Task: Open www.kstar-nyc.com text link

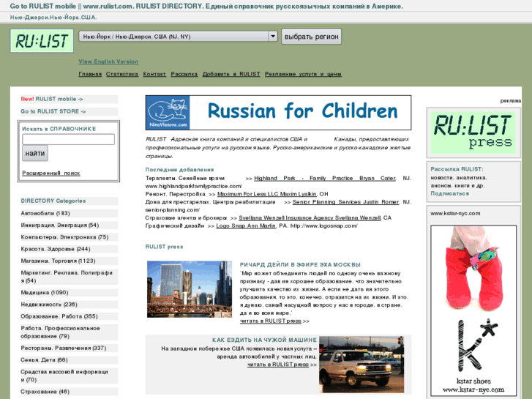Action: [455, 214]
